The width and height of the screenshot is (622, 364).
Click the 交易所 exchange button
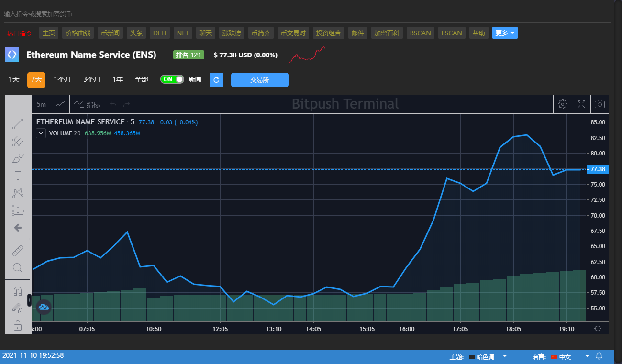click(x=260, y=80)
